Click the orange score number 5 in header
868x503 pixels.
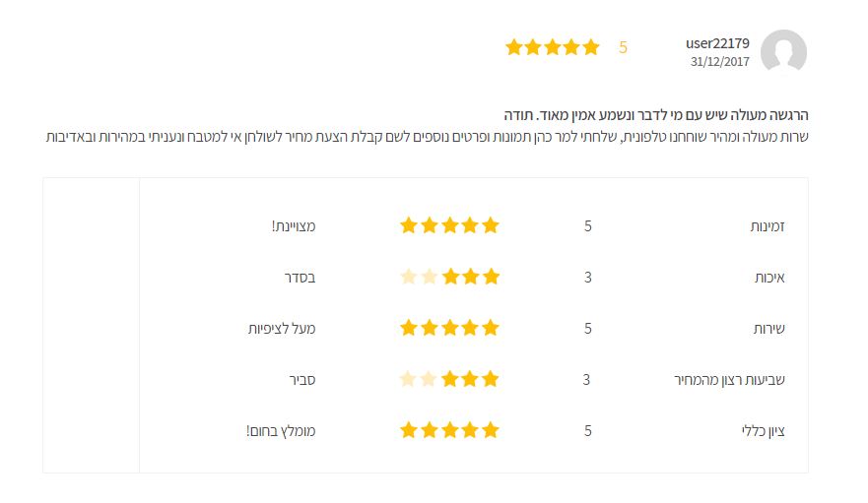pyautogui.click(x=623, y=47)
